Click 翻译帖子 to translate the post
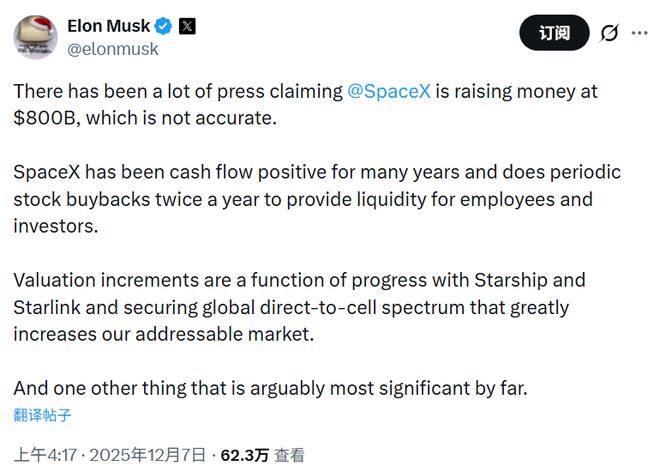The height and width of the screenshot is (472, 660). coord(42,415)
